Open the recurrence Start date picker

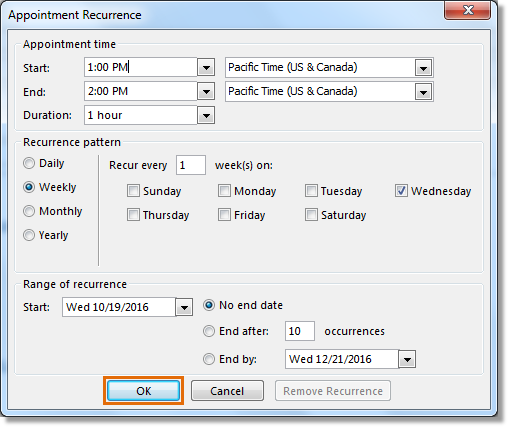[x=184, y=307]
